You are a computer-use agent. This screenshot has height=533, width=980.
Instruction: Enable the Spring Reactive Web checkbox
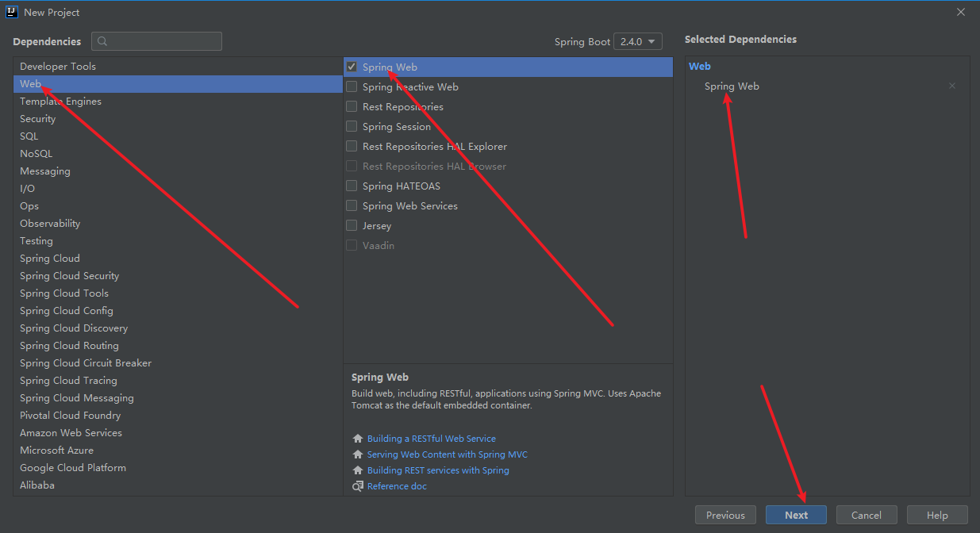(352, 87)
